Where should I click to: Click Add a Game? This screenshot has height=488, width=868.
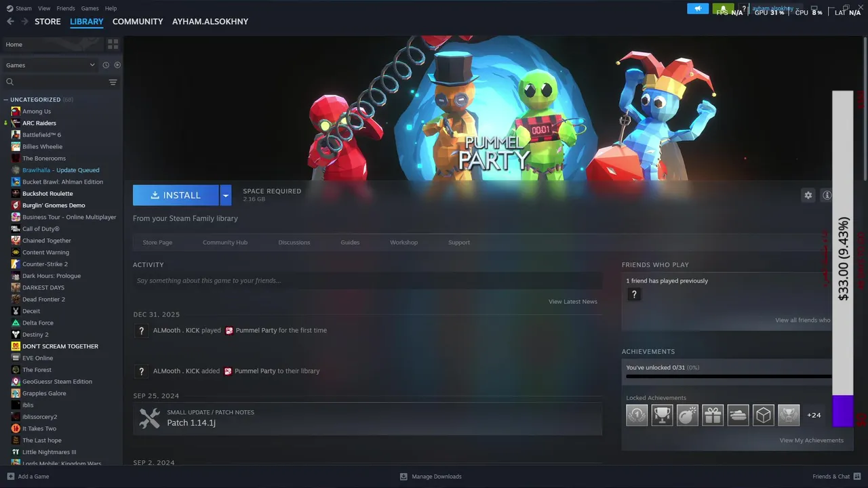coord(28,476)
